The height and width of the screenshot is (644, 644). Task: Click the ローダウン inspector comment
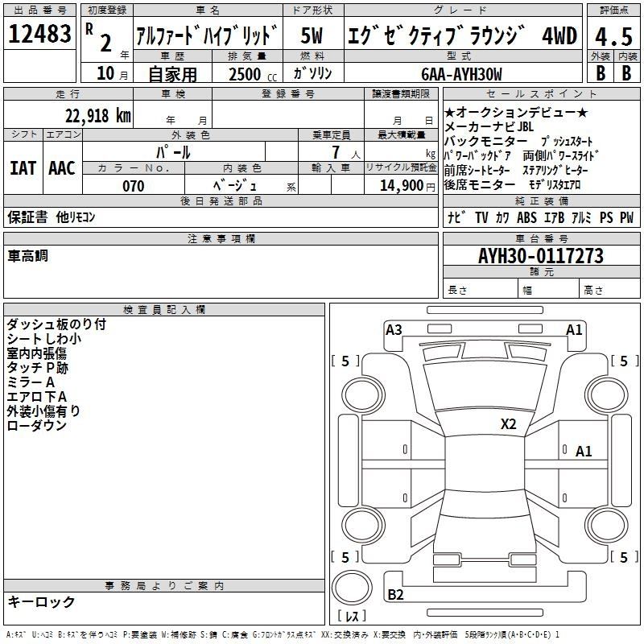tap(36, 426)
